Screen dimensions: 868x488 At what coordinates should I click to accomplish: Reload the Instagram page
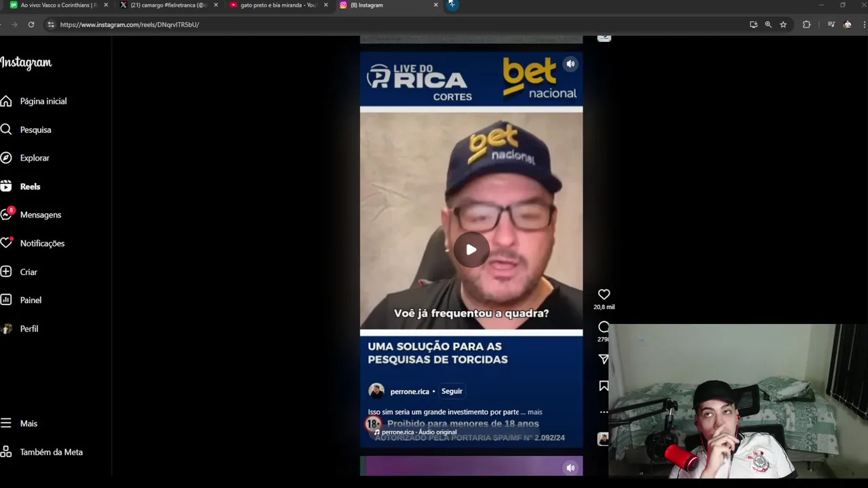tap(31, 24)
